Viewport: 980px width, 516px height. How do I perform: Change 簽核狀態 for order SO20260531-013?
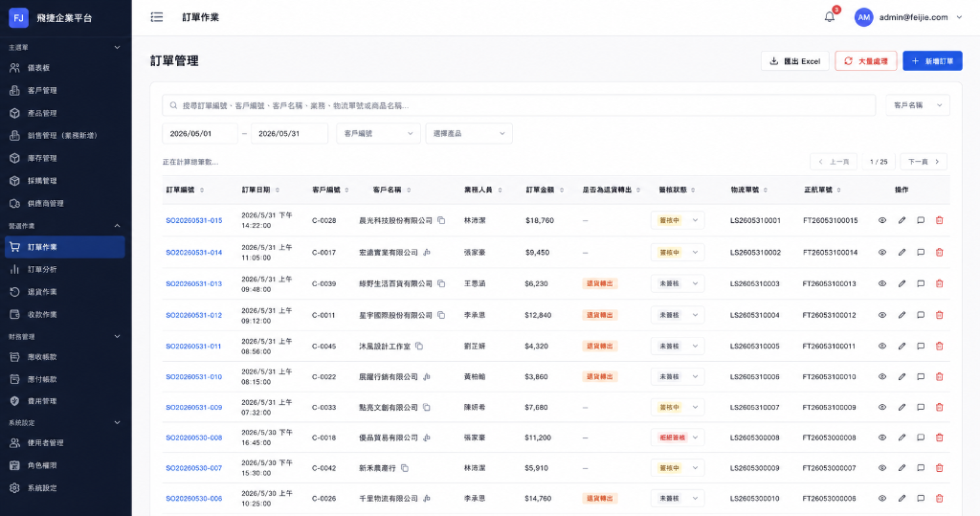coord(677,284)
